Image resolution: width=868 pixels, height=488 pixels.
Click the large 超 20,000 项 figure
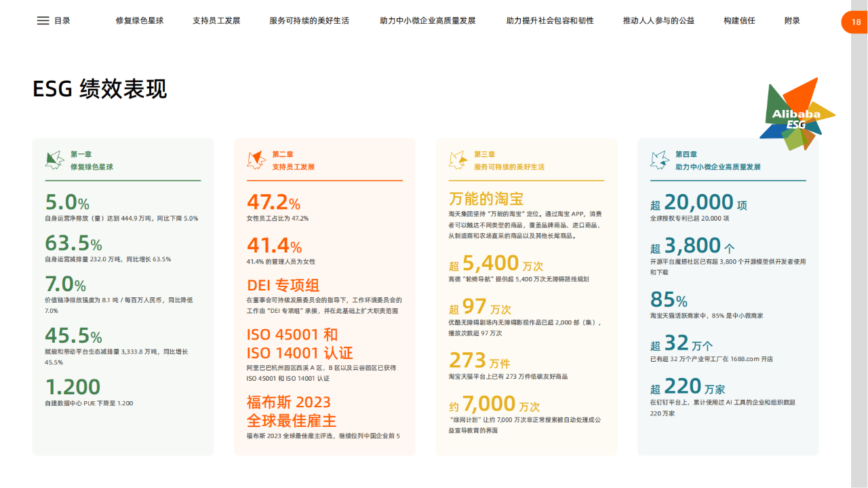click(x=698, y=202)
